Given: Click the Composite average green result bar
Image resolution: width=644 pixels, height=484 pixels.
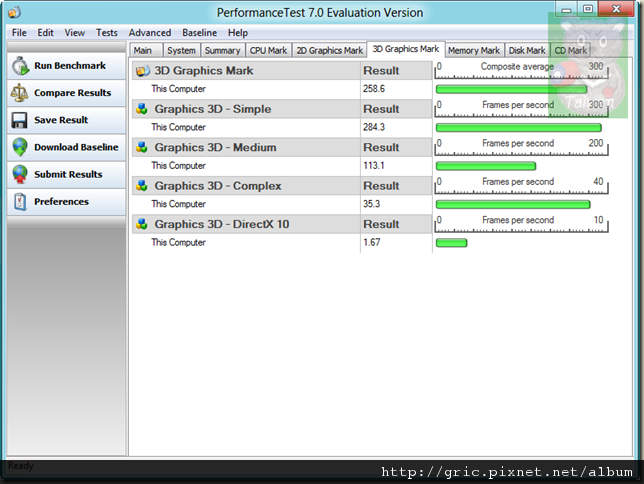Looking at the screenshot, I should click(511, 89).
